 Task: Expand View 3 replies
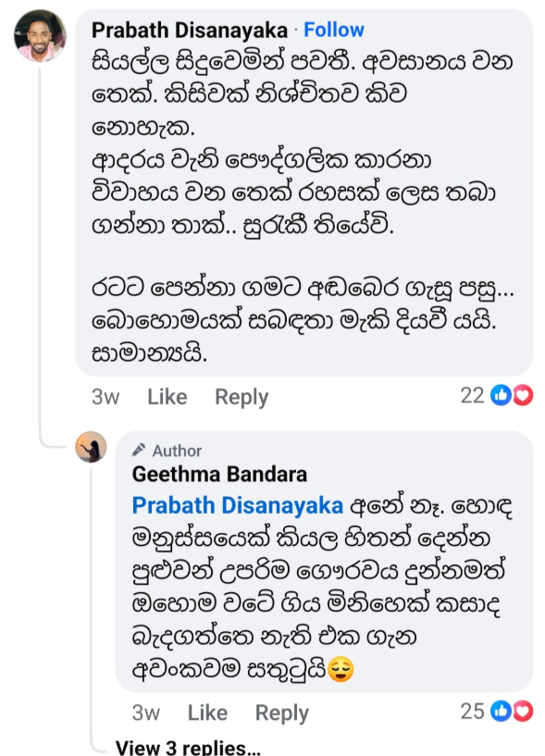pyautogui.click(x=188, y=748)
